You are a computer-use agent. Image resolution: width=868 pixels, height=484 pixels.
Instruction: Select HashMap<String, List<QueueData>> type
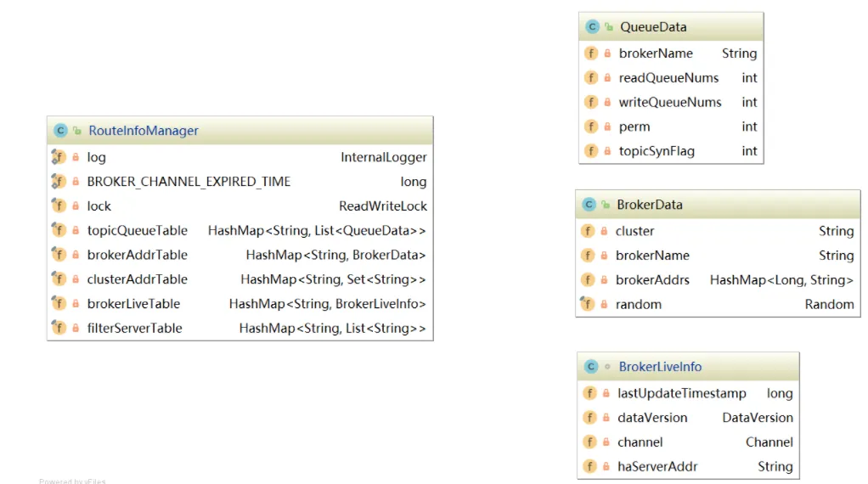point(317,230)
